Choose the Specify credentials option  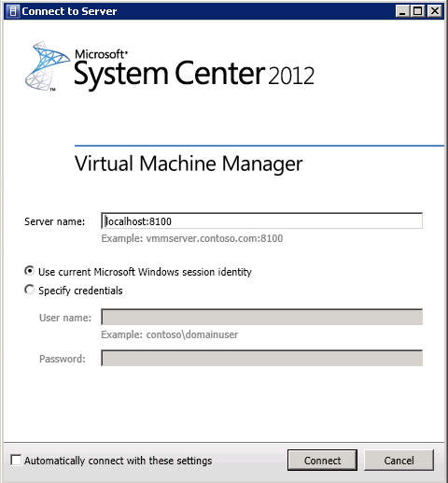[x=29, y=290]
